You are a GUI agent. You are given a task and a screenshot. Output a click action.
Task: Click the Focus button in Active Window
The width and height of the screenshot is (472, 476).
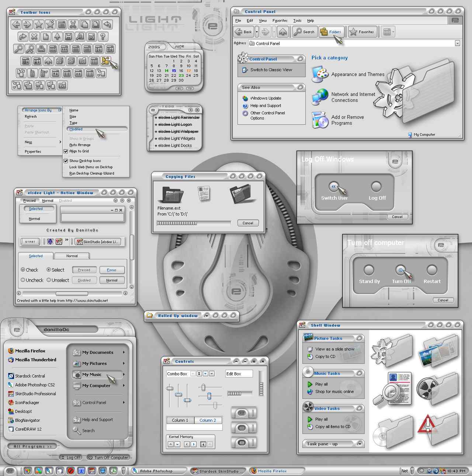112,270
